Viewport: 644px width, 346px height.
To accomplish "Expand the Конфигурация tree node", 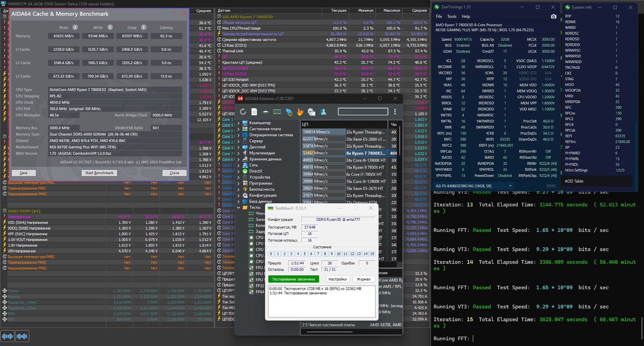I will 239,195.
